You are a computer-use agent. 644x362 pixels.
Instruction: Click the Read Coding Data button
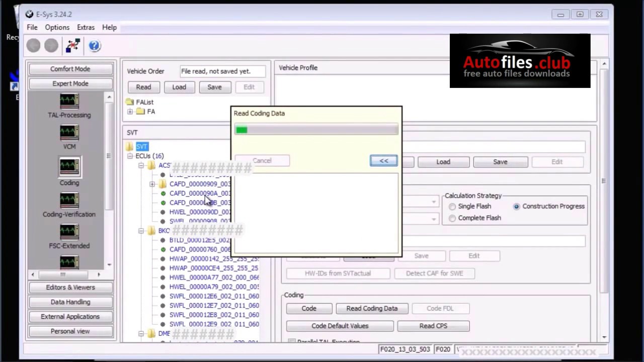[x=372, y=308]
